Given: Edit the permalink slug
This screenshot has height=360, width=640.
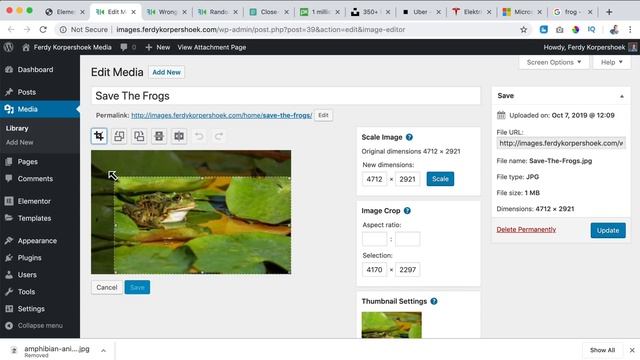Looking at the screenshot, I should tap(323, 116).
